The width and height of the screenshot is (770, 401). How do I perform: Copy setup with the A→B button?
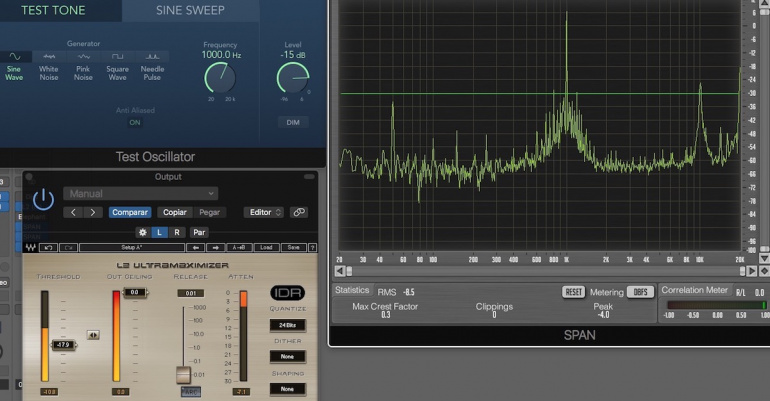pyautogui.click(x=239, y=247)
